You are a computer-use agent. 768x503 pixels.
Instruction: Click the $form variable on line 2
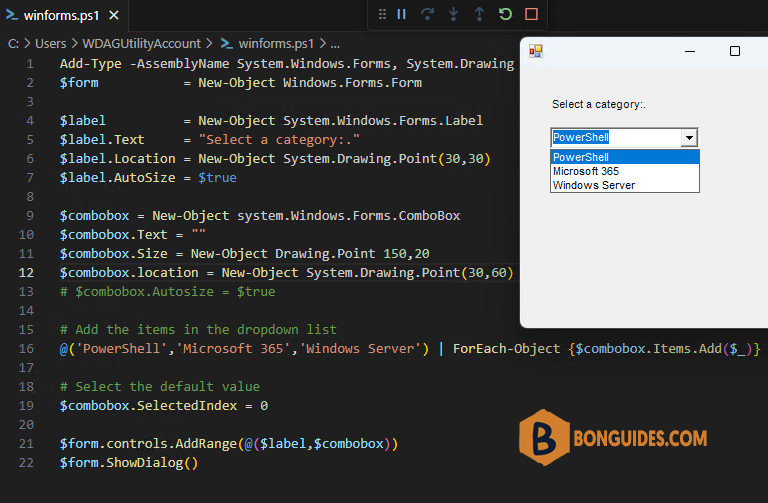click(x=79, y=82)
